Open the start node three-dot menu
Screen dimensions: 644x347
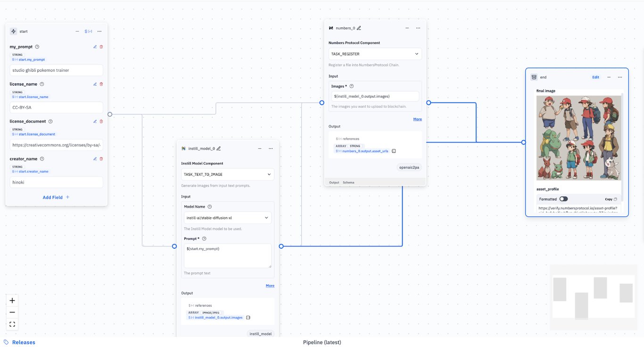tap(99, 31)
